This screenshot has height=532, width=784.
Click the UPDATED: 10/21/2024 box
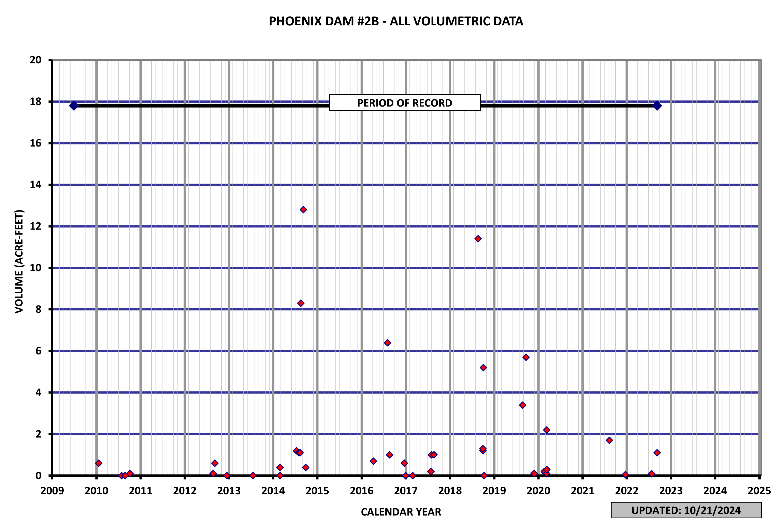(x=686, y=510)
